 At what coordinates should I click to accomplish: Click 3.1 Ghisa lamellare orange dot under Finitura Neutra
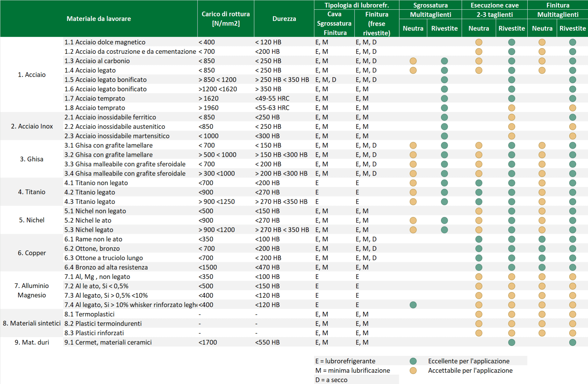pos(542,145)
